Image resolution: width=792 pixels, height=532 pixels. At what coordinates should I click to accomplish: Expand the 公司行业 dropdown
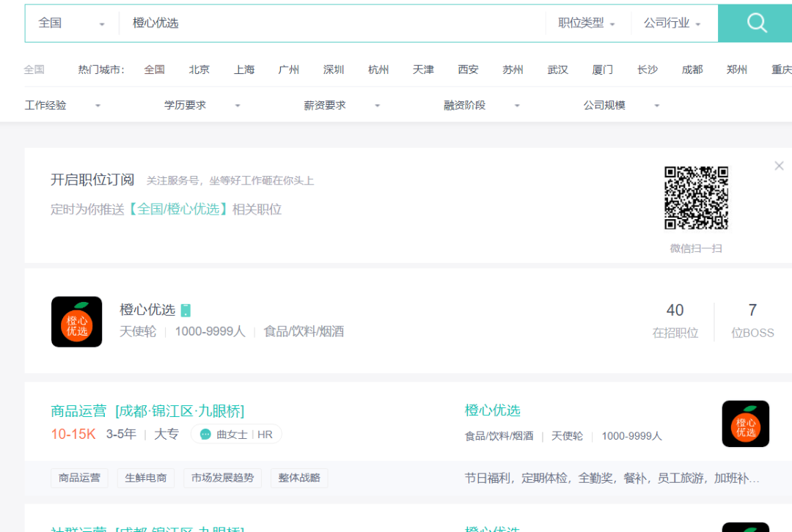pyautogui.click(x=672, y=23)
